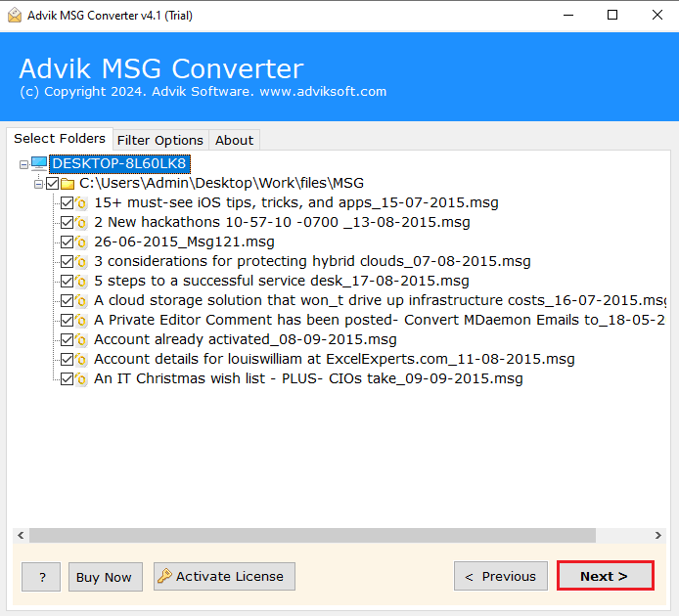
Task: Select the C:\Users\Admin\Desktop\Work\files\MSG folder label
Action: pos(221,183)
